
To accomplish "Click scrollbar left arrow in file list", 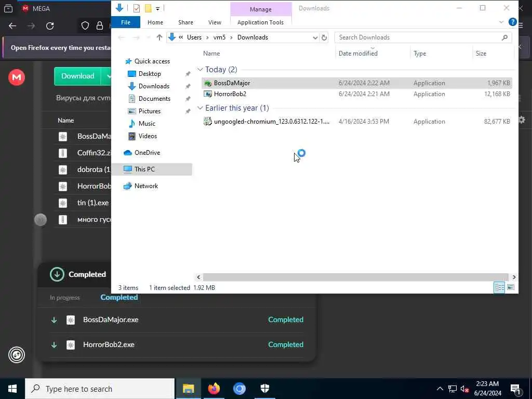I will [198, 277].
